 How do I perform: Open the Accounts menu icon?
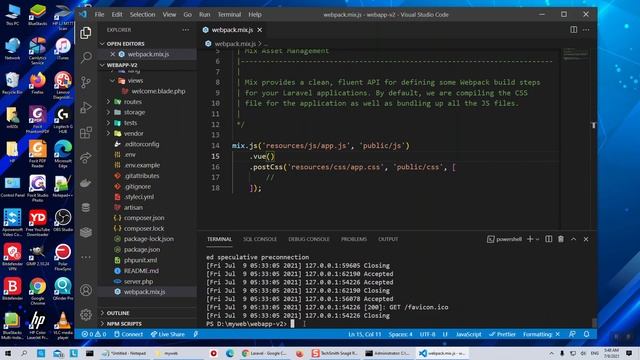86,290
